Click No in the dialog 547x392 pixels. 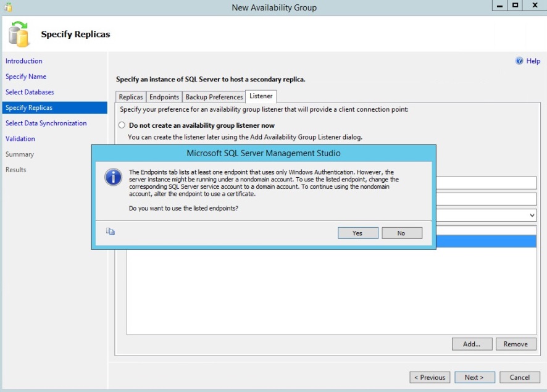click(x=402, y=233)
